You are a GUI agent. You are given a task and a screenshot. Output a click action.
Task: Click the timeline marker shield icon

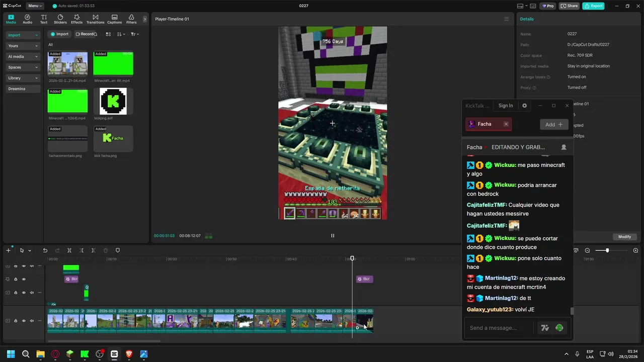point(118,250)
